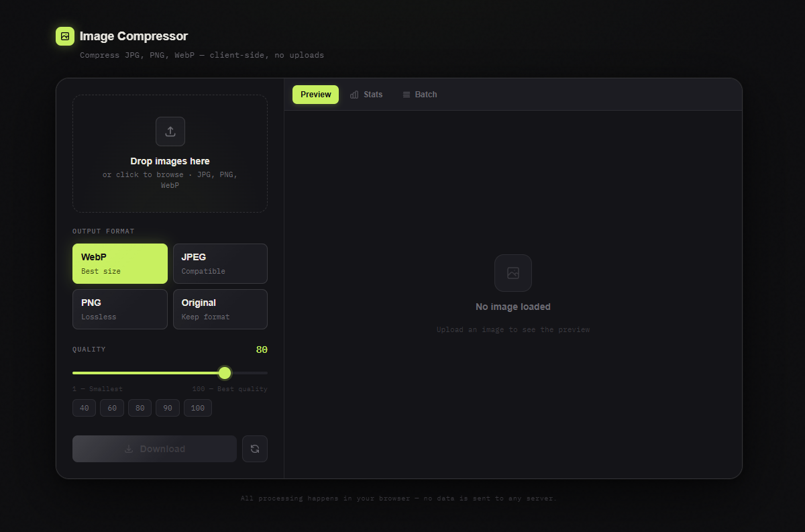Select JPEG output format

pyautogui.click(x=220, y=264)
